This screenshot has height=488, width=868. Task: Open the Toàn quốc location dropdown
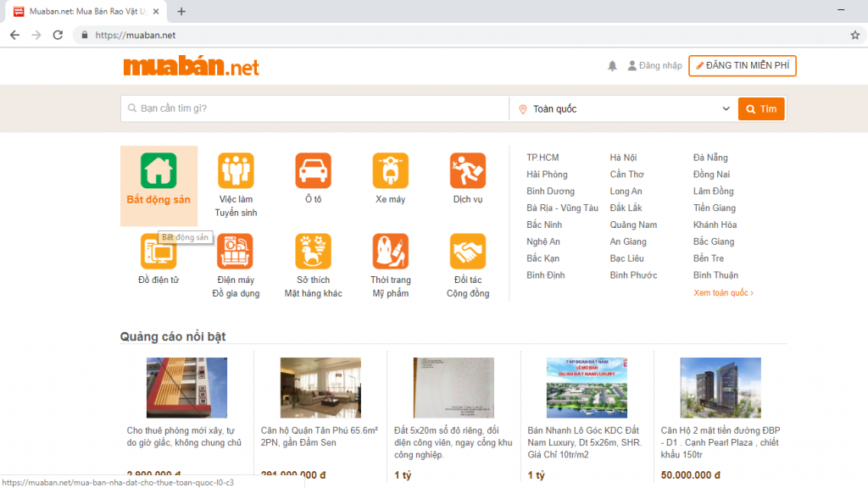[x=623, y=108]
